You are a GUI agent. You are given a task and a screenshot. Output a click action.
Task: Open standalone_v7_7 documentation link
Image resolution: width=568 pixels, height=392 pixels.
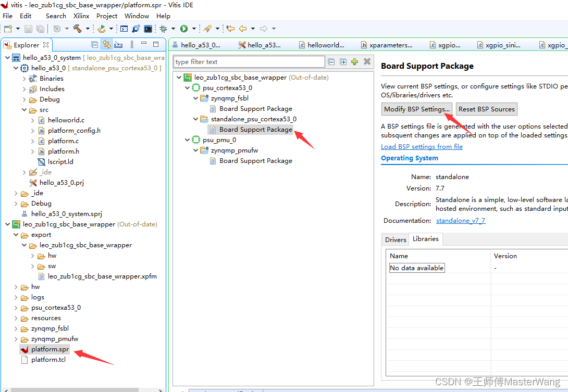pos(461,221)
